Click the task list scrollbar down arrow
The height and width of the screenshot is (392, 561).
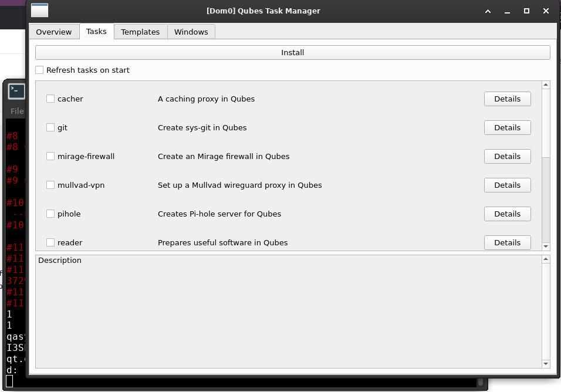coord(546,246)
